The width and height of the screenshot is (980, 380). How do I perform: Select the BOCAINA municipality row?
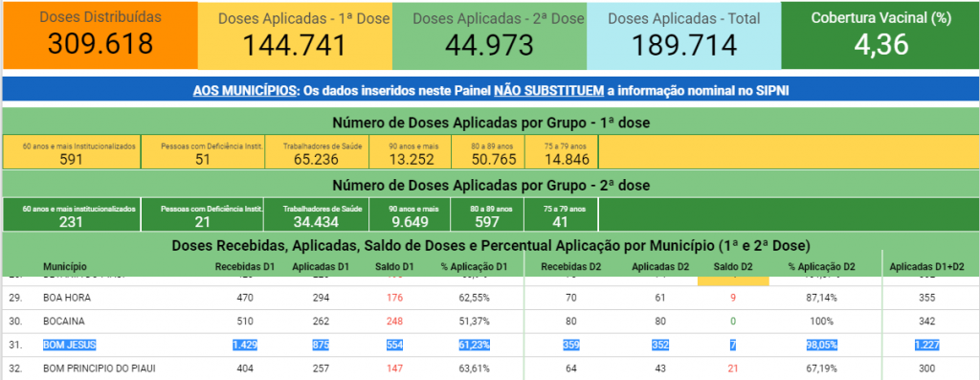click(491, 322)
